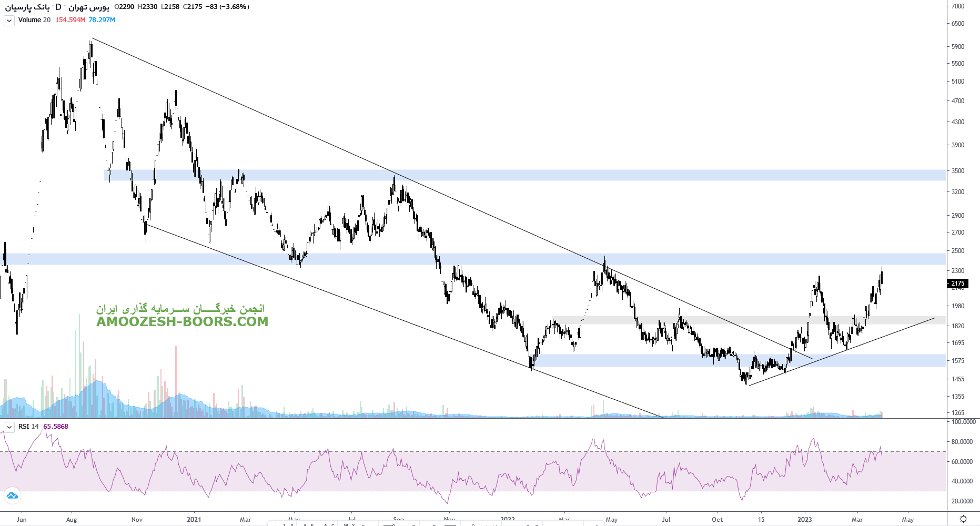The width and height of the screenshot is (980, 526).
Task: Click the Oct label on time axis
Action: pyautogui.click(x=717, y=520)
